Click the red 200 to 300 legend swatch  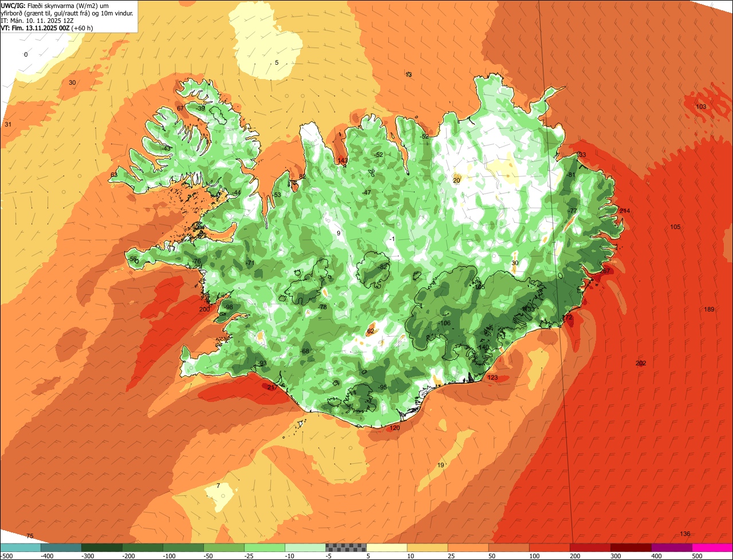tap(589, 547)
